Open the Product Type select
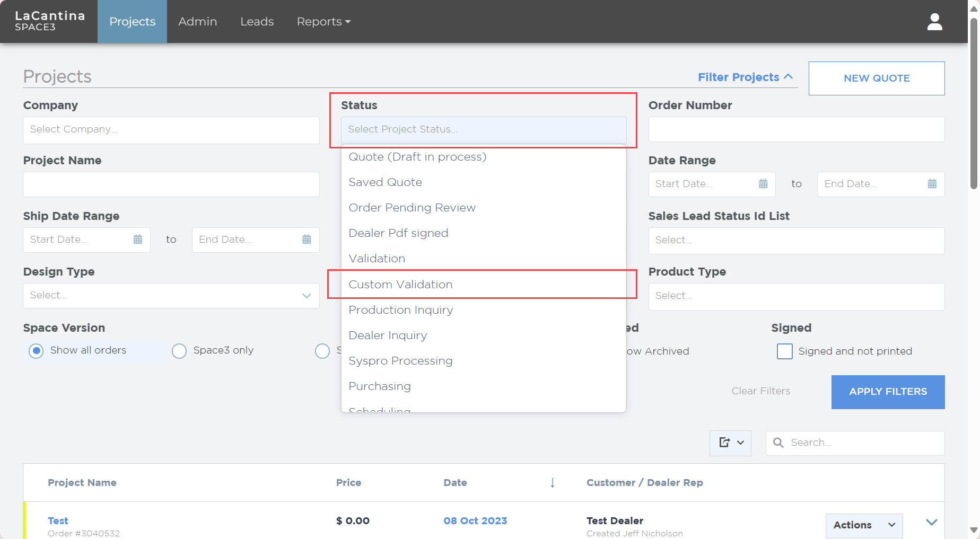The width and height of the screenshot is (980, 539). coord(796,296)
